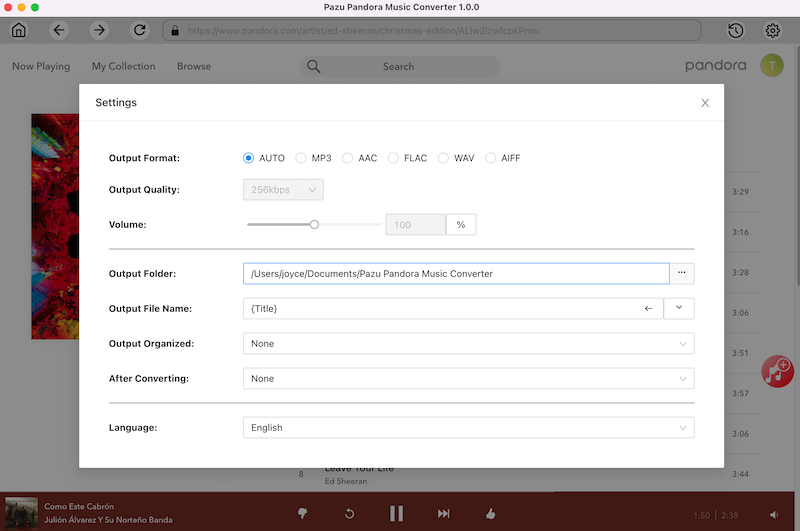Choose WAV output format option
Viewport: 800px width, 531px height.
[444, 158]
